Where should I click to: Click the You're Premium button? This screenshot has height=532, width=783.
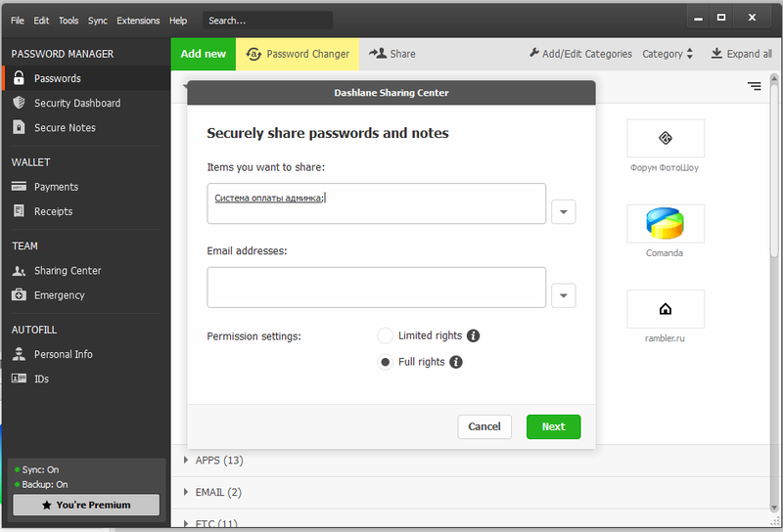(x=86, y=505)
